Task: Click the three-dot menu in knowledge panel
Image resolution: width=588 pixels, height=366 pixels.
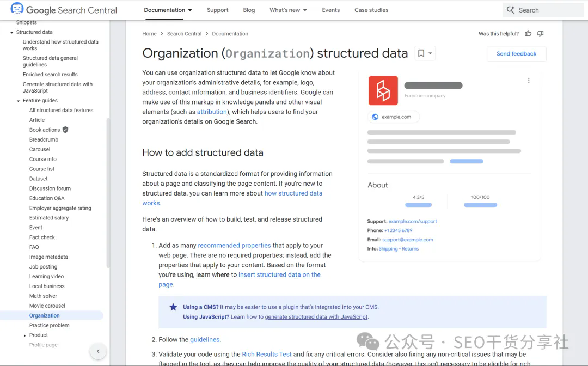Action: [528, 81]
